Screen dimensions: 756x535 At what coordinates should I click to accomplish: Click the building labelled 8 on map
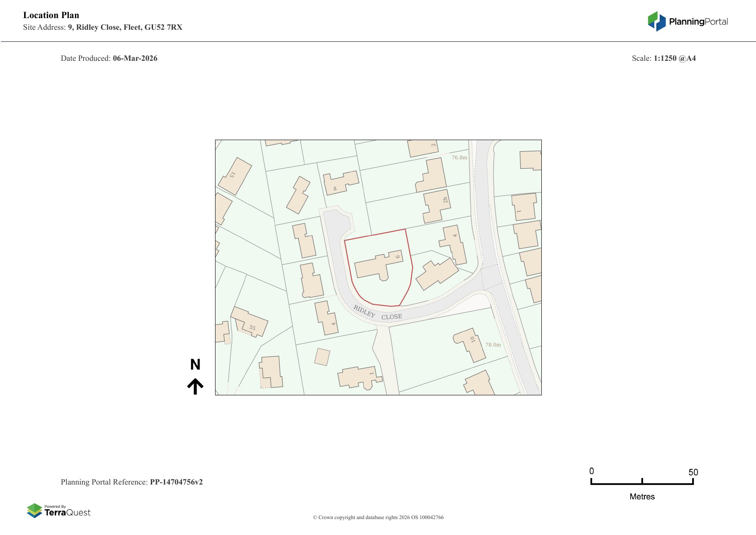(x=340, y=183)
